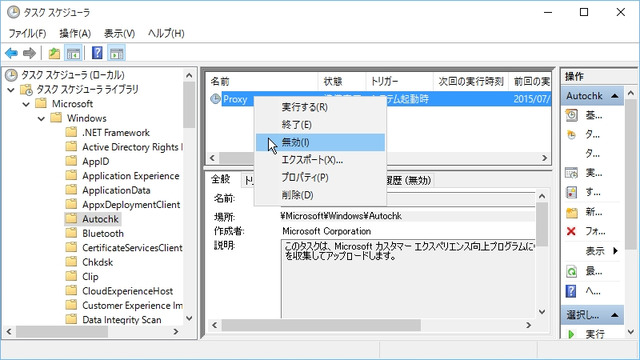Click the Forward arrow toolbar icon

click(29, 53)
